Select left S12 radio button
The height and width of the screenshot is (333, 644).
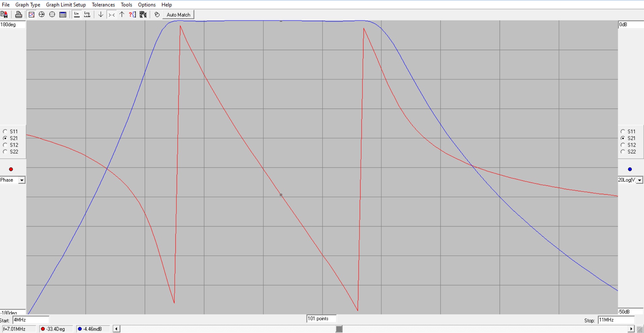tap(5, 145)
